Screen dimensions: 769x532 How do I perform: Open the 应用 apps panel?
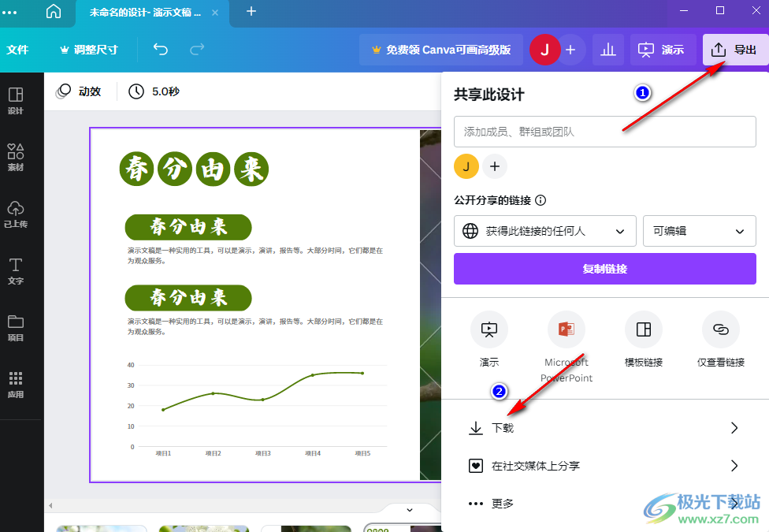point(16,385)
